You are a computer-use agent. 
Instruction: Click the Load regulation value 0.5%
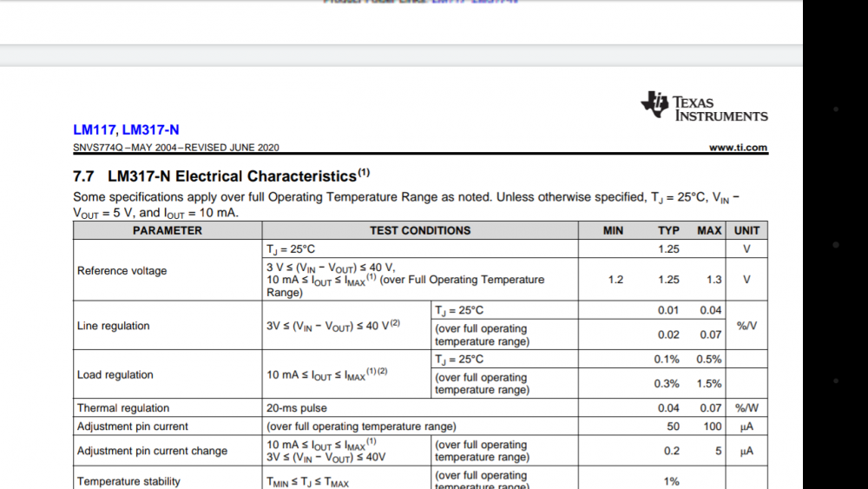tap(709, 359)
